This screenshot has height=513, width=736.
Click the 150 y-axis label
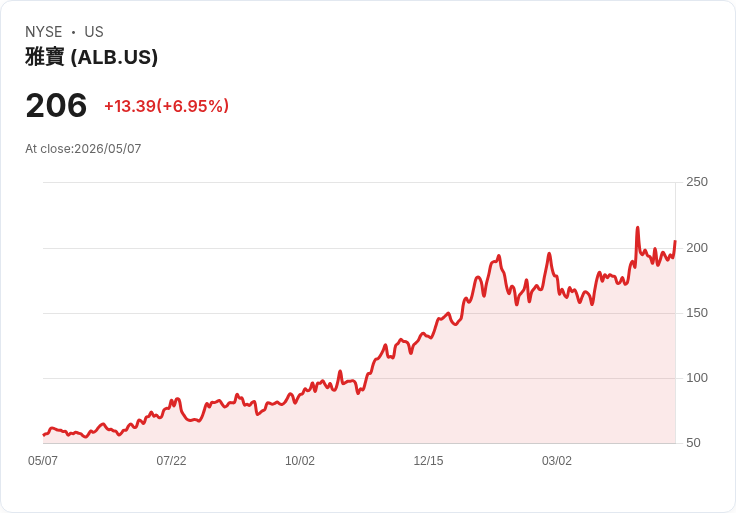tap(697, 313)
